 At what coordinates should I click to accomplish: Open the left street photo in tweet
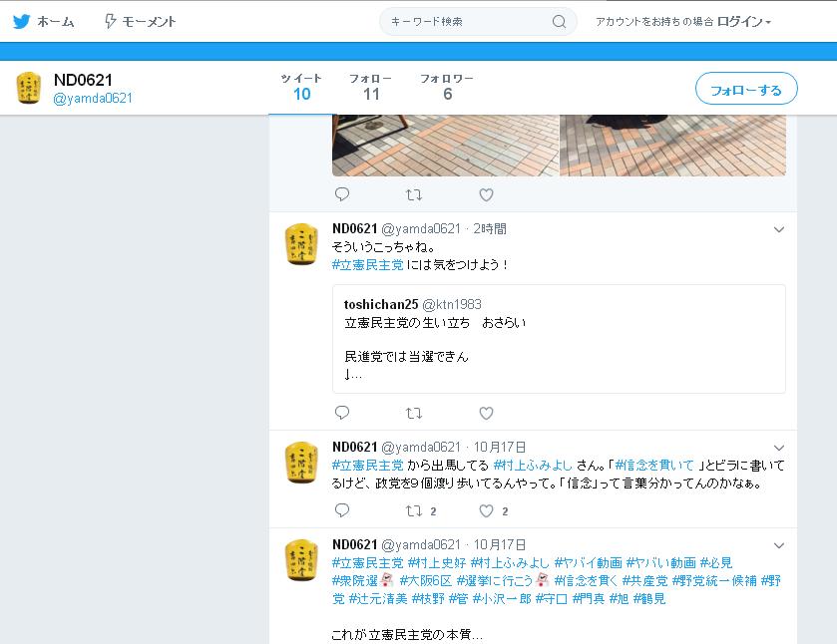coord(445,146)
